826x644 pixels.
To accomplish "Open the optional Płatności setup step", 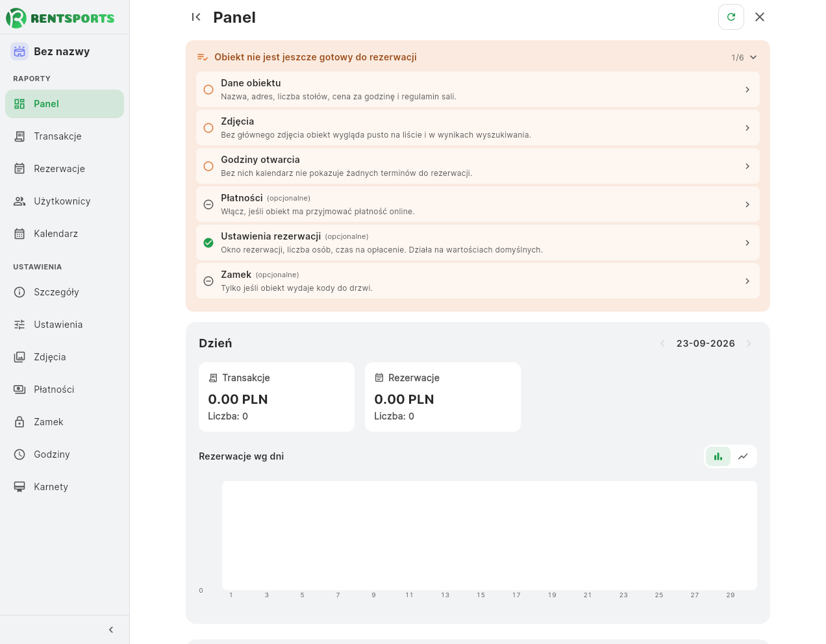I will tap(478, 204).
